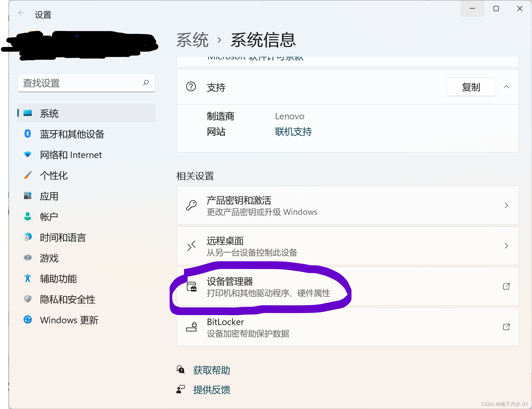Click the Device Manager open-external icon
The image size is (532, 409).
506,286
